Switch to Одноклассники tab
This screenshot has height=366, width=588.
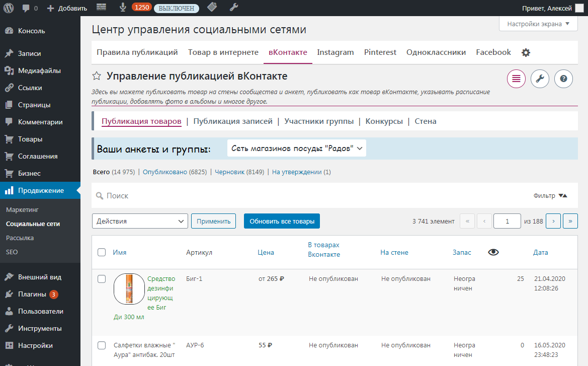pyautogui.click(x=436, y=52)
